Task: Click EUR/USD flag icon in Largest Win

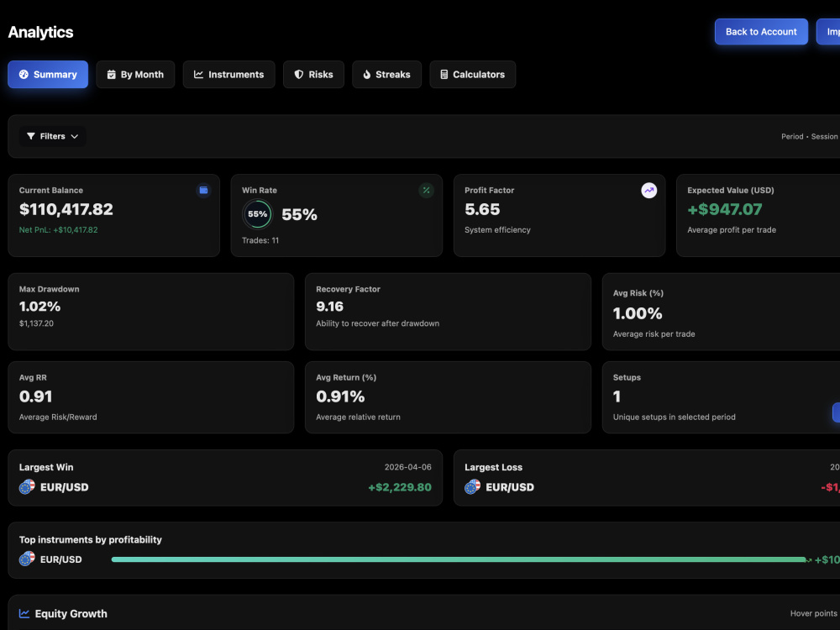Action: coord(27,487)
